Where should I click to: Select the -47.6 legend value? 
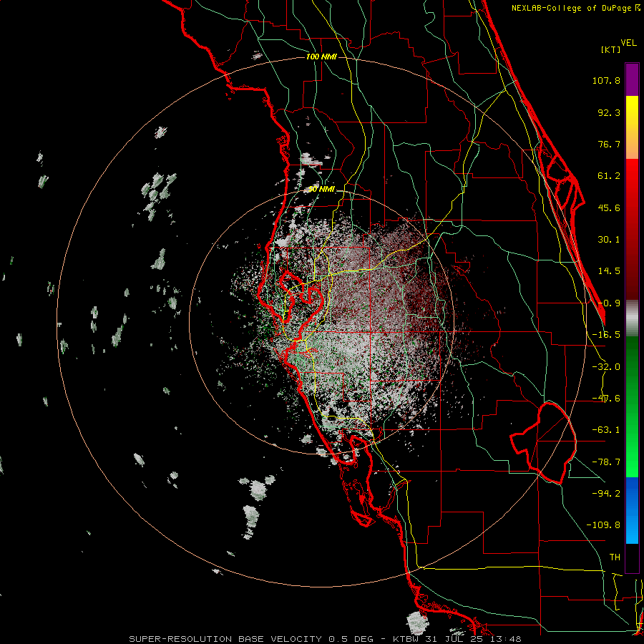pyautogui.click(x=606, y=399)
